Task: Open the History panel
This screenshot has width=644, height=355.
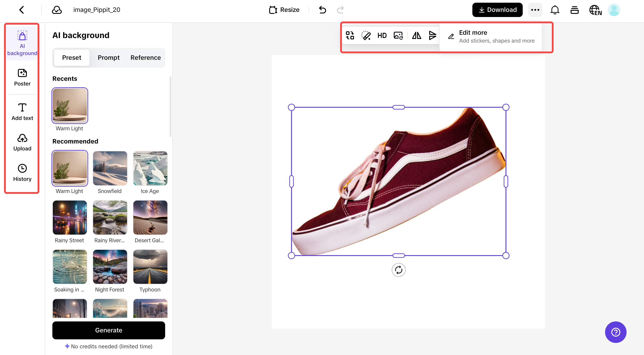Action: click(22, 173)
